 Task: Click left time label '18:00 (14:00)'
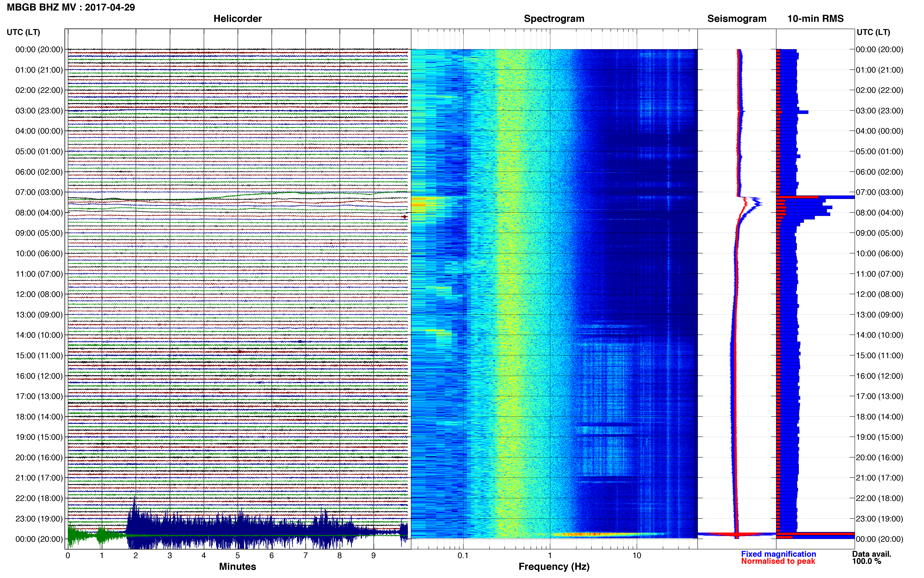[x=39, y=417]
